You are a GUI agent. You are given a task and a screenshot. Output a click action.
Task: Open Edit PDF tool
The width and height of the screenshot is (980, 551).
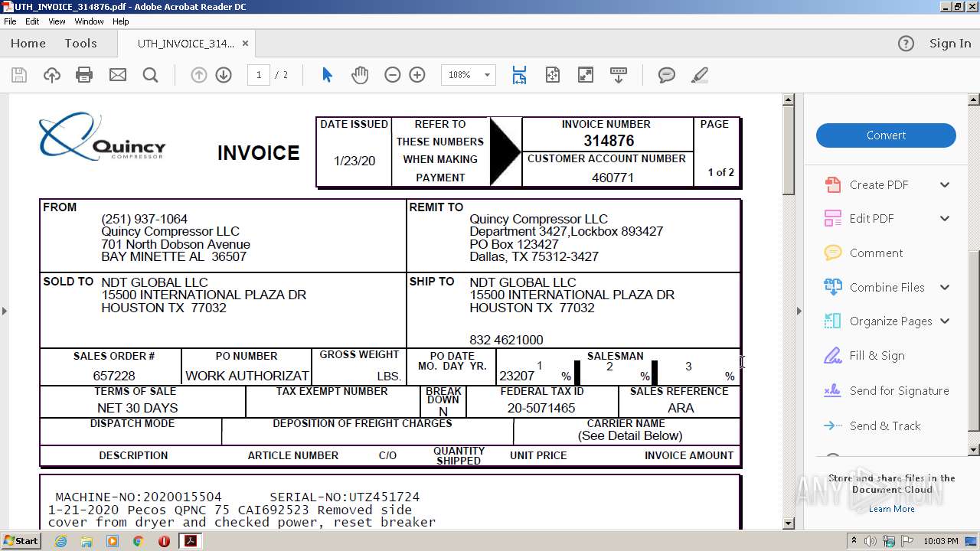[x=871, y=218]
